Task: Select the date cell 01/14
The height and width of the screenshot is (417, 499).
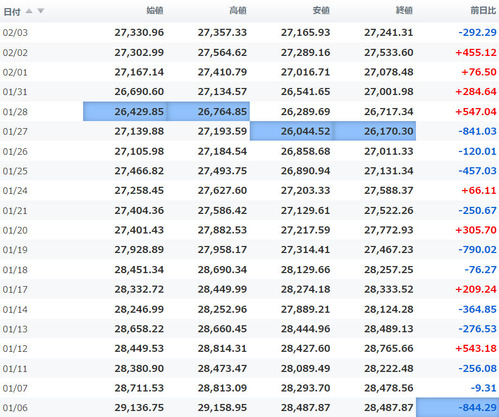Action: click(x=15, y=310)
